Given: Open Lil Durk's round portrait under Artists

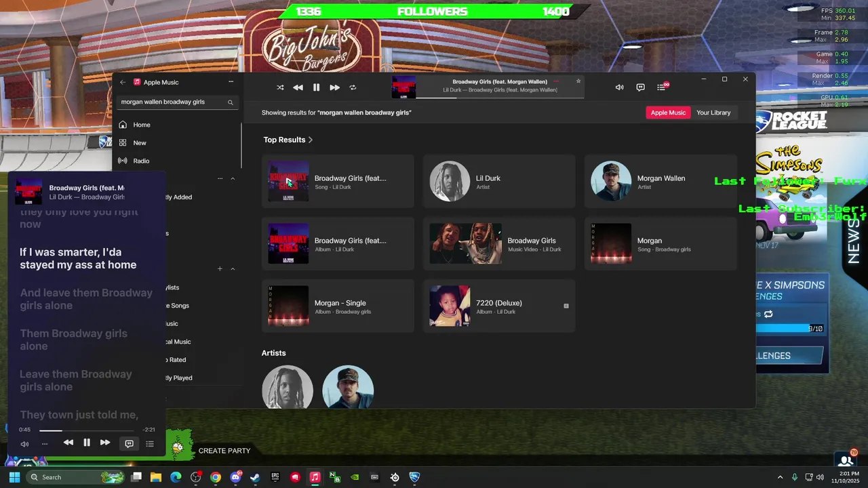Looking at the screenshot, I should coord(288,388).
